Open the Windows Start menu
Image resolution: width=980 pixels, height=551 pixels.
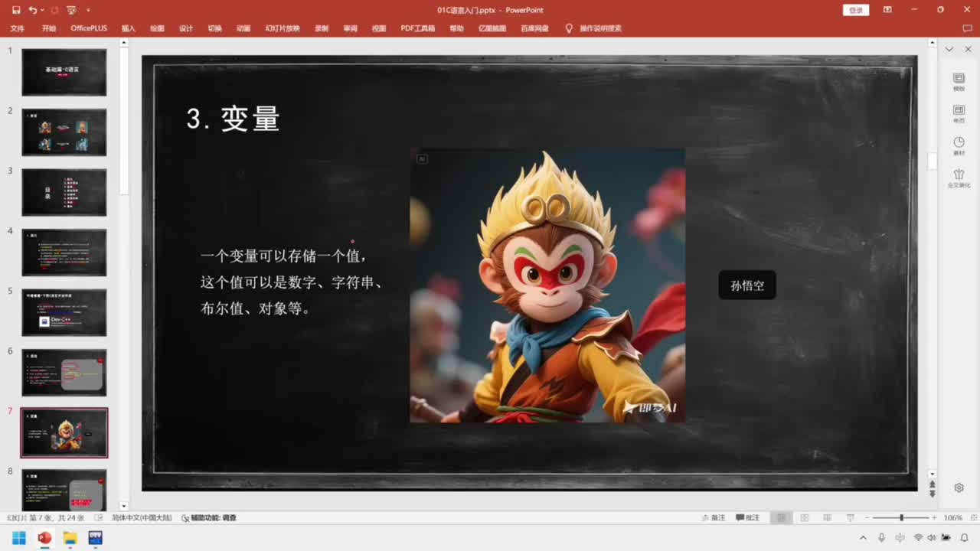18,538
